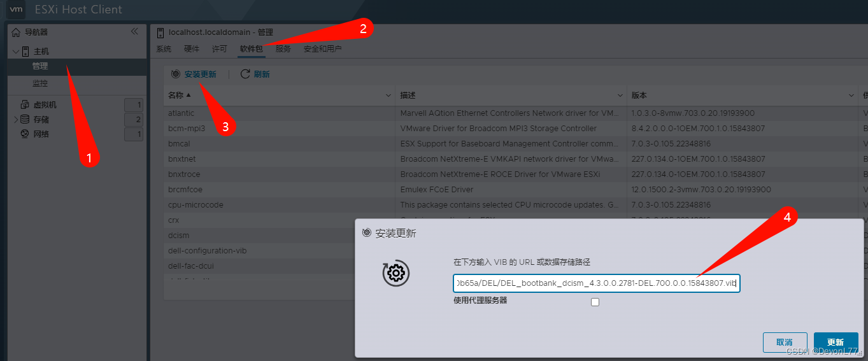Screen dimensions: 868x361
Task: Click the large gear update icon in dialog
Action: point(396,273)
